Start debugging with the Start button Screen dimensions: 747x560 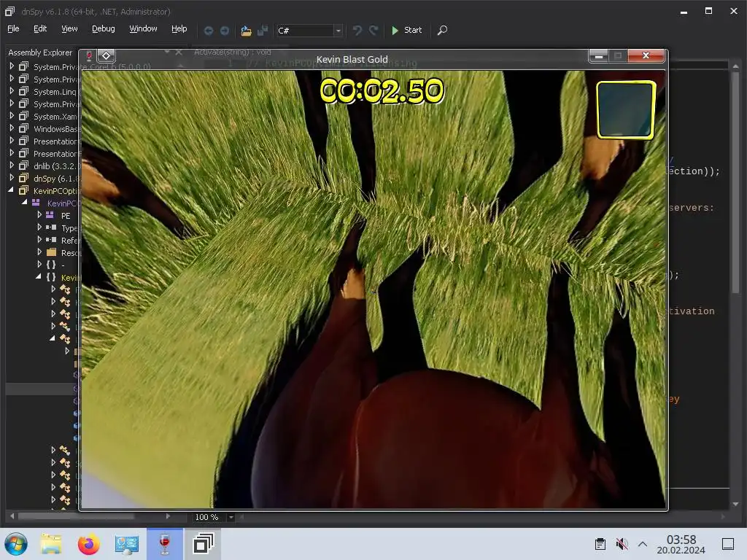click(x=406, y=30)
